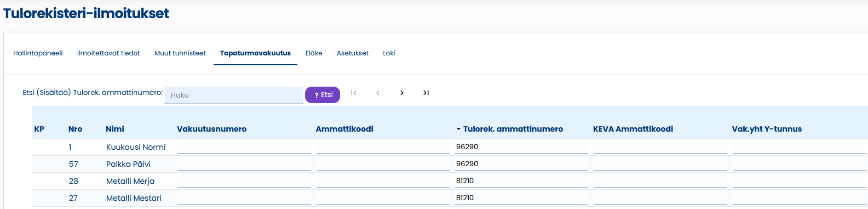
Task: Edit Vak.yht Y-tunnus for Palkka Päivi
Action: click(x=799, y=164)
